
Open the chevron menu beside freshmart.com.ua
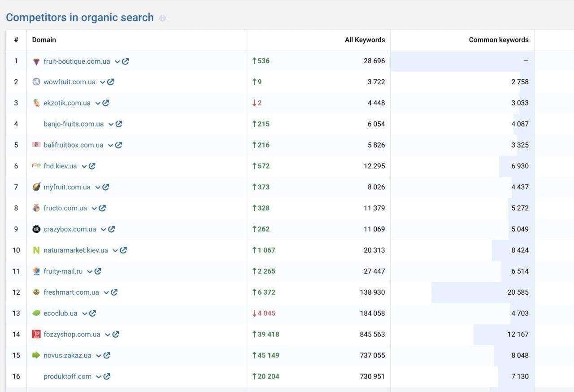pyautogui.click(x=107, y=292)
